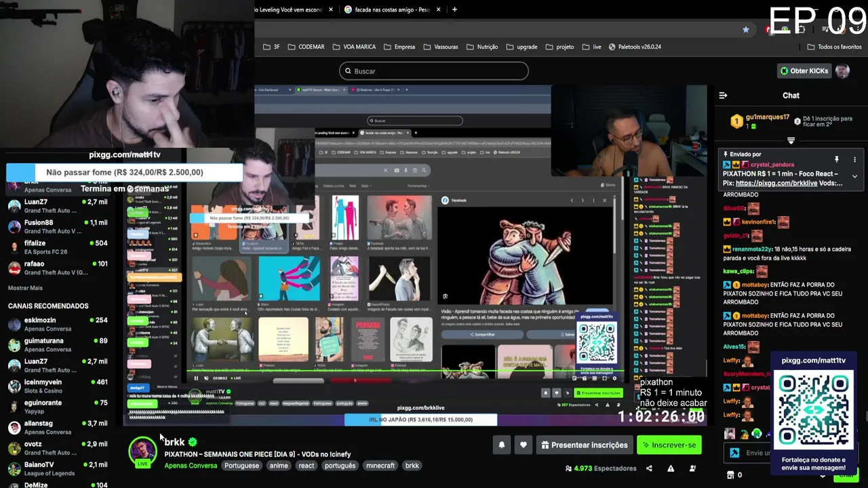868x488 pixels.
Task: Open the Apenas Conversa category link
Action: click(x=191, y=466)
